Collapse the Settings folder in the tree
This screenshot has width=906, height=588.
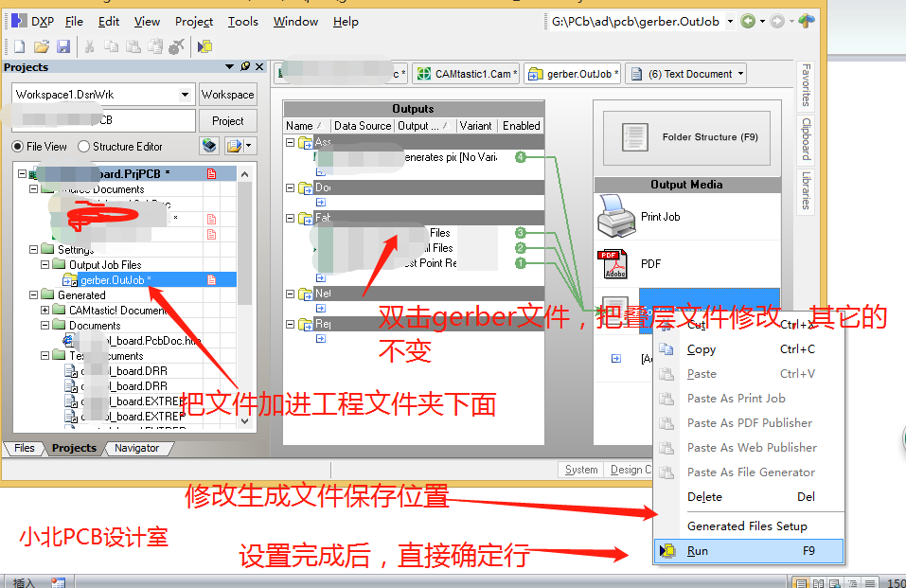click(x=33, y=249)
